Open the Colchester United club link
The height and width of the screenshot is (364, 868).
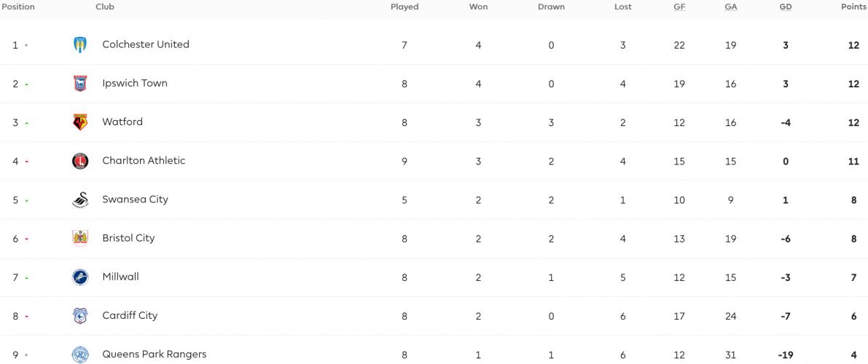(x=146, y=44)
